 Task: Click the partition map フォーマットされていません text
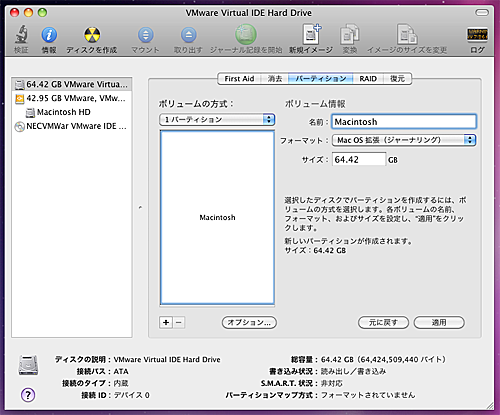(x=368, y=395)
